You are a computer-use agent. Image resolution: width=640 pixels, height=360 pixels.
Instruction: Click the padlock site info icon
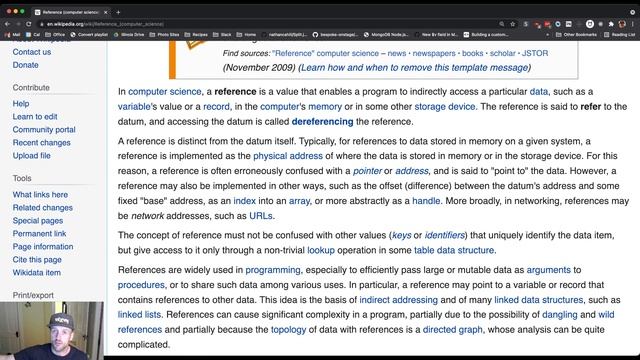(x=41, y=24)
